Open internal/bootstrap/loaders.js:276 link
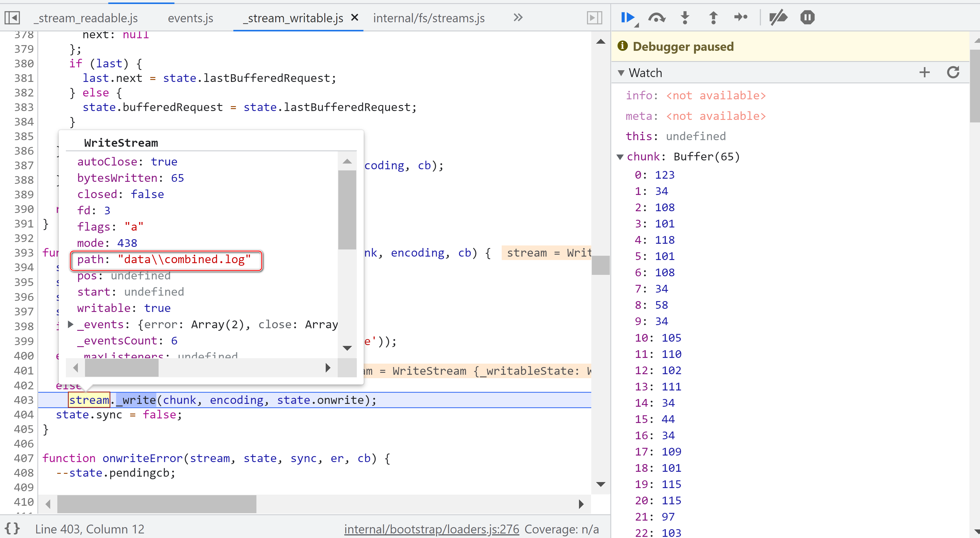The image size is (980, 538). click(432, 529)
